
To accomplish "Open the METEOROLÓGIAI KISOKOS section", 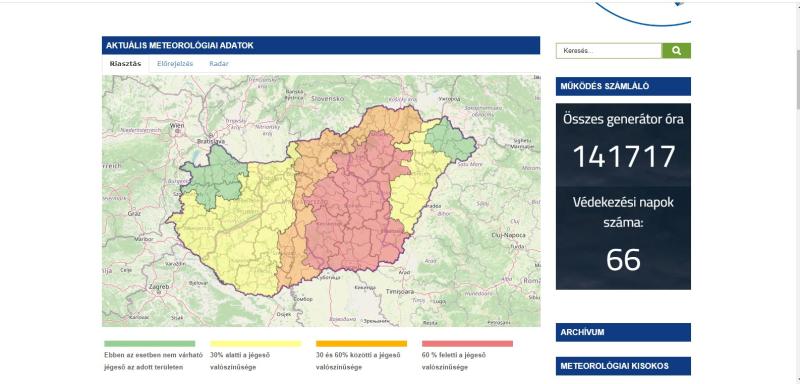I will [623, 366].
